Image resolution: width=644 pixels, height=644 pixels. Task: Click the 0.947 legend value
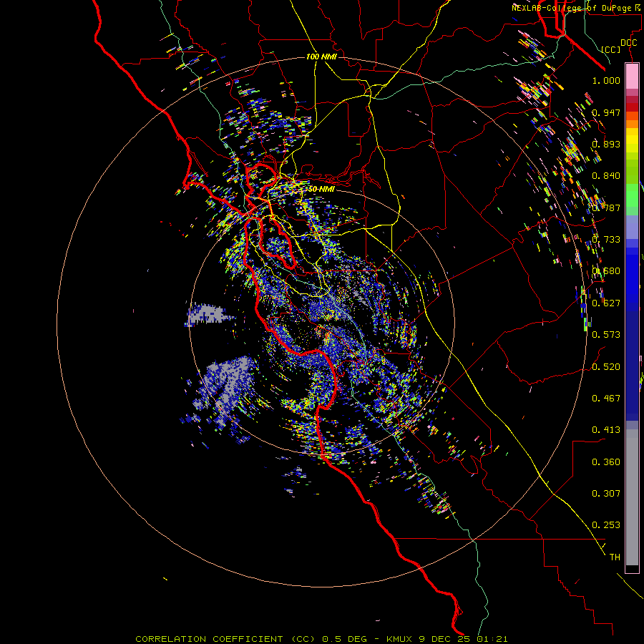[606, 112]
